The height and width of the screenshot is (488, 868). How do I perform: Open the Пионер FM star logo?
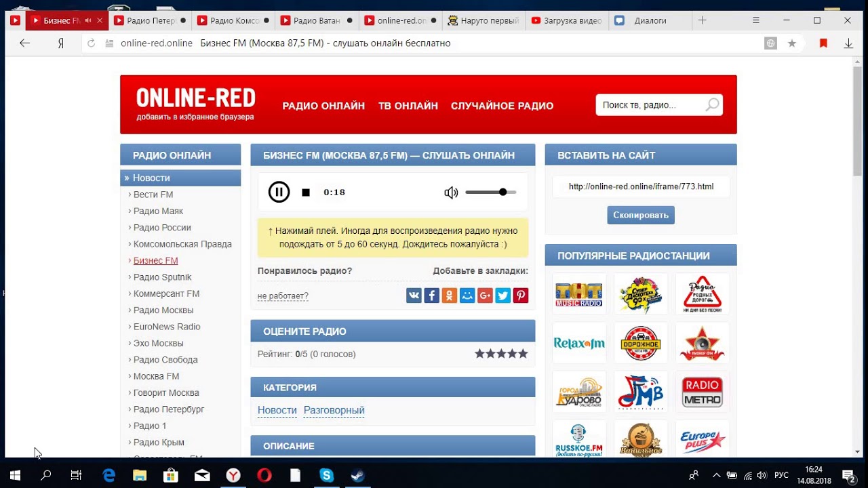click(x=703, y=343)
